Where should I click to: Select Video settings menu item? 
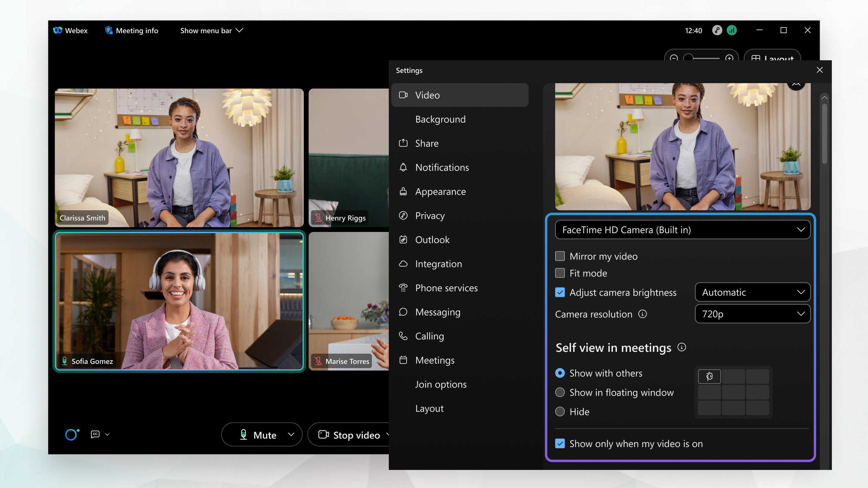click(460, 95)
